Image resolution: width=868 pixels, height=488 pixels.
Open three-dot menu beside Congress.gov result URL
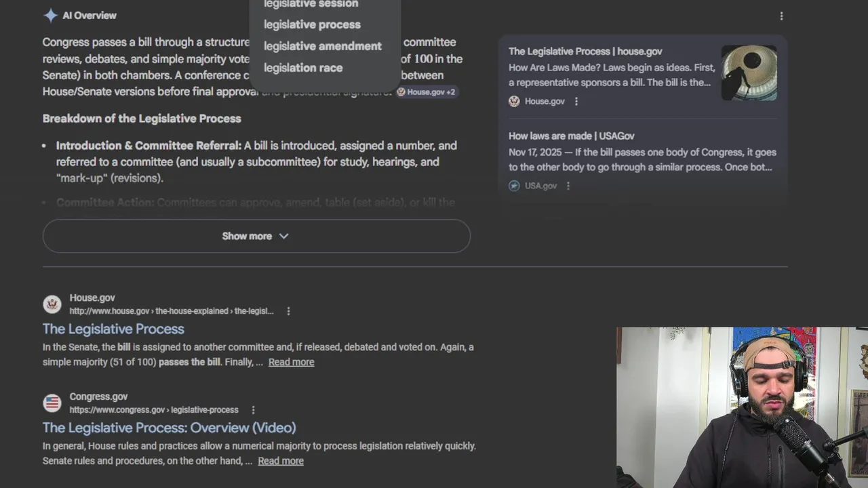[253, 410]
